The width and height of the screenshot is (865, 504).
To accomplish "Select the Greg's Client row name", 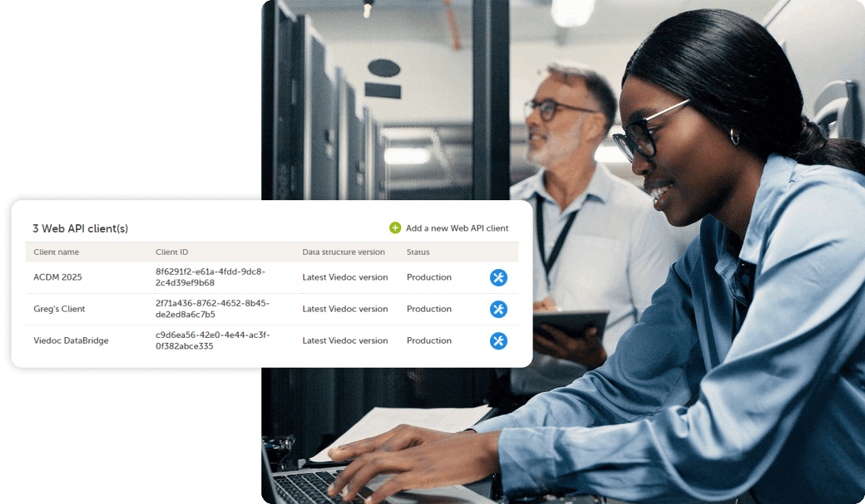I will coord(59,309).
